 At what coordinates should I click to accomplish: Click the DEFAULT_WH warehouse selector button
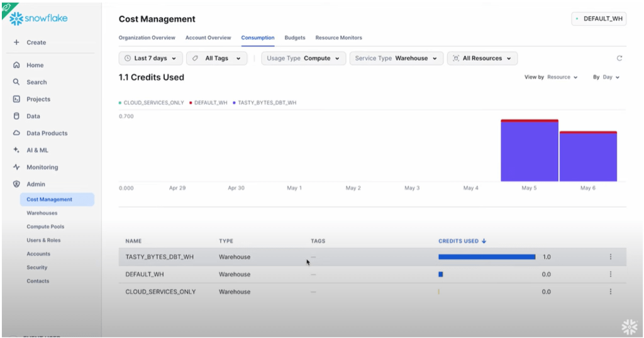pyautogui.click(x=599, y=19)
